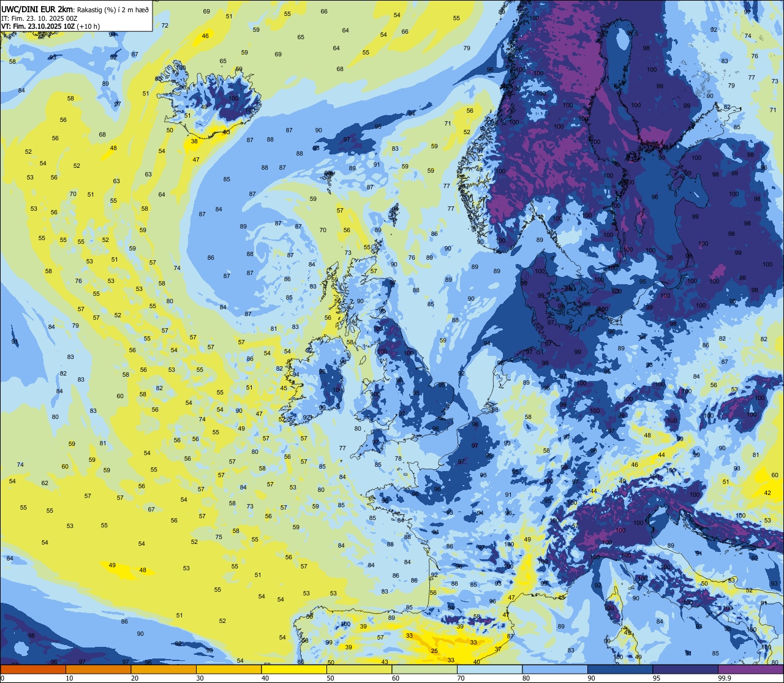Click the 0–10% dark orange legend swatch
This screenshot has width=784, height=683.
[x=33, y=670]
